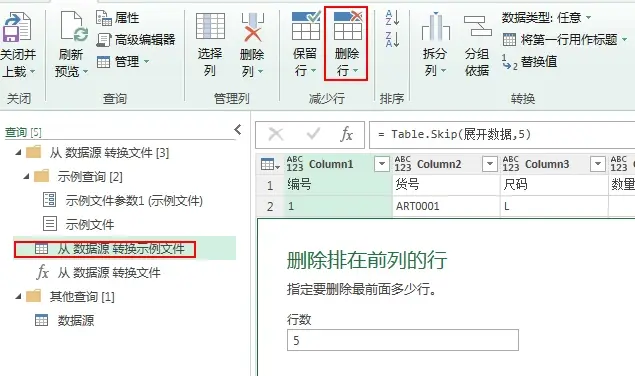Viewport: 635px width, 376px height.
Task: Open the Advanced Editor (高级编辑器)
Action: pyautogui.click(x=136, y=40)
